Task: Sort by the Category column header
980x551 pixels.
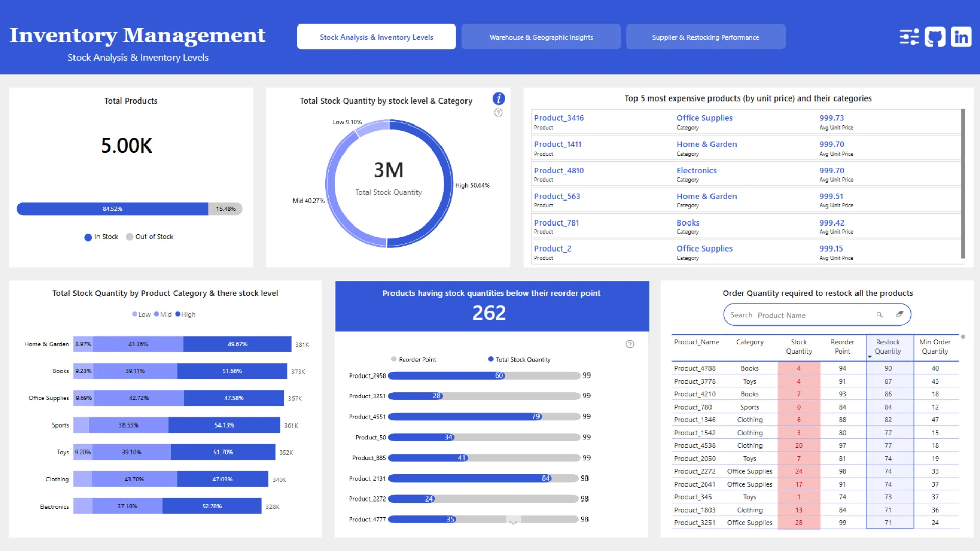Action: pyautogui.click(x=749, y=342)
